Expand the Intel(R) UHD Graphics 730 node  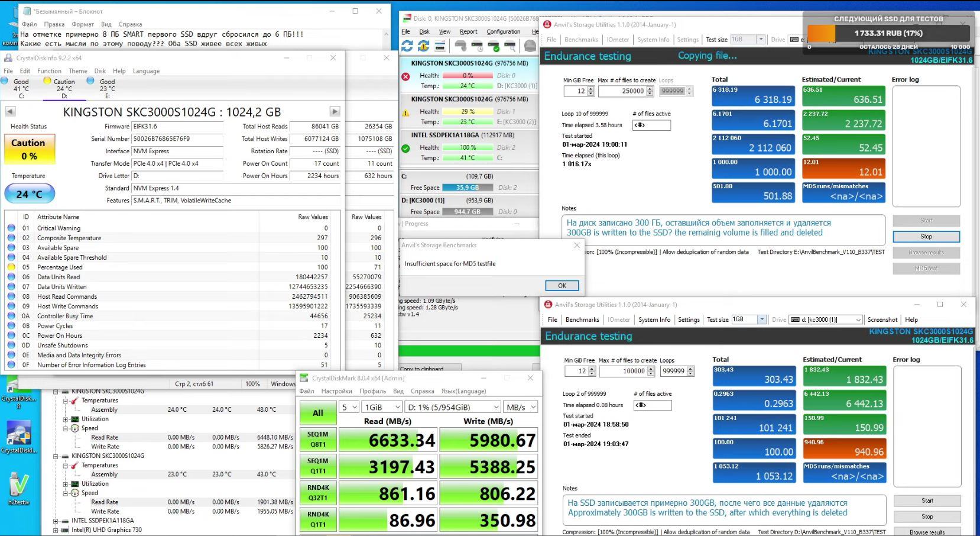pyautogui.click(x=56, y=530)
